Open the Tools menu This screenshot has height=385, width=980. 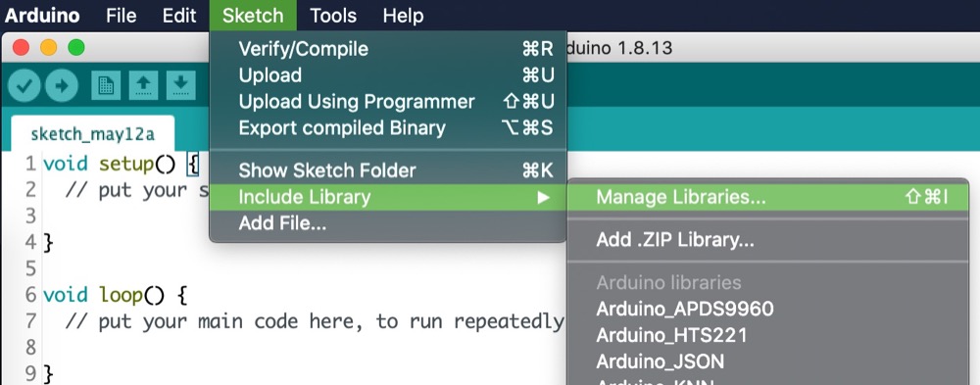point(333,15)
